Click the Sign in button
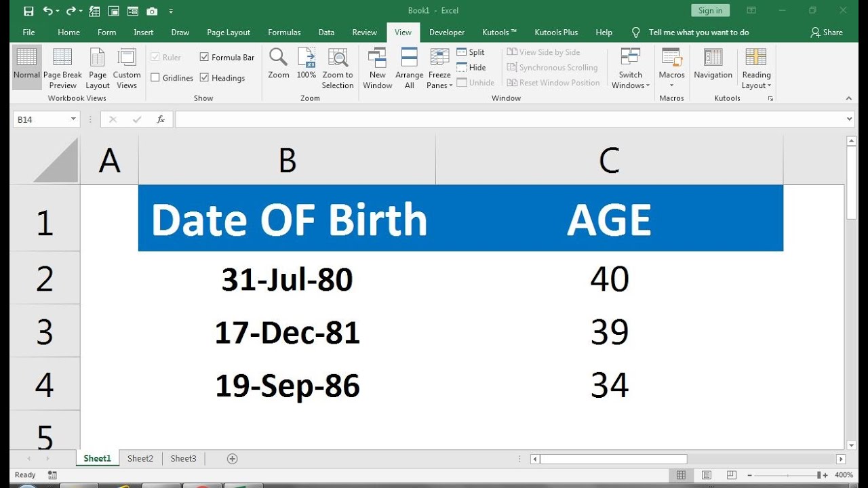The height and width of the screenshot is (488, 868). 710,10
